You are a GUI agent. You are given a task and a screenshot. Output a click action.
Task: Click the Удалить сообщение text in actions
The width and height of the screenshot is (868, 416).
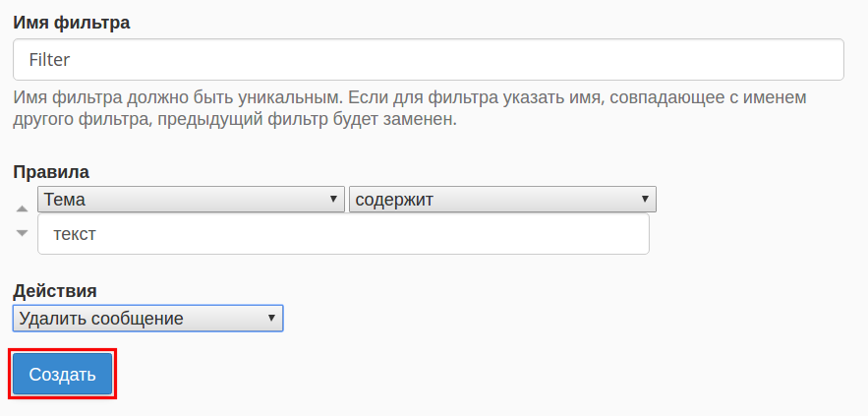click(x=100, y=319)
